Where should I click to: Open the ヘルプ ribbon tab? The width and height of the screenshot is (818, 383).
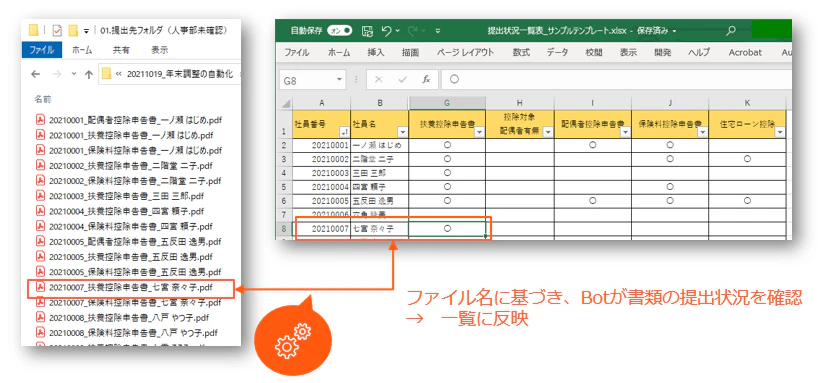[699, 52]
